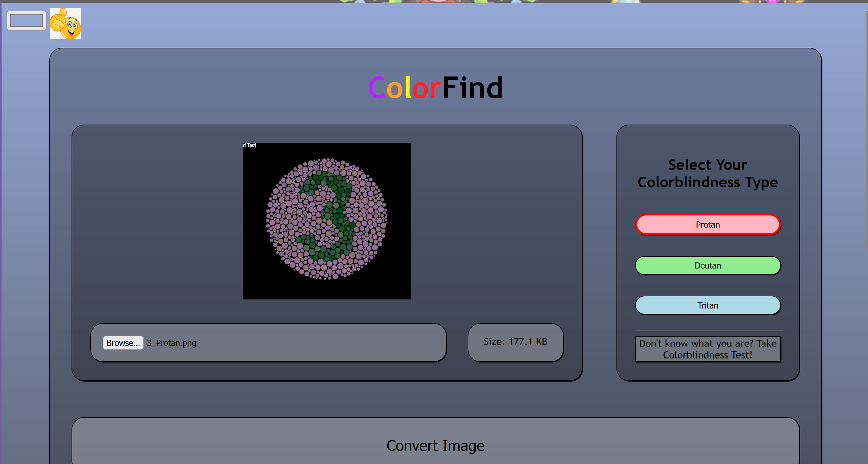Viewport: 868px width, 464px height.
Task: Click the 'd Test' label on the image corner
Action: (x=250, y=146)
